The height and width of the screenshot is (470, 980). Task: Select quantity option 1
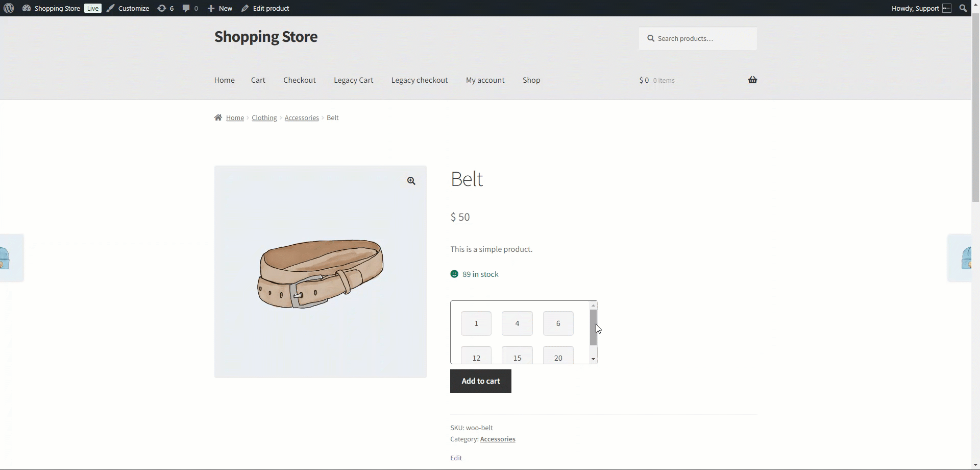coord(476,323)
